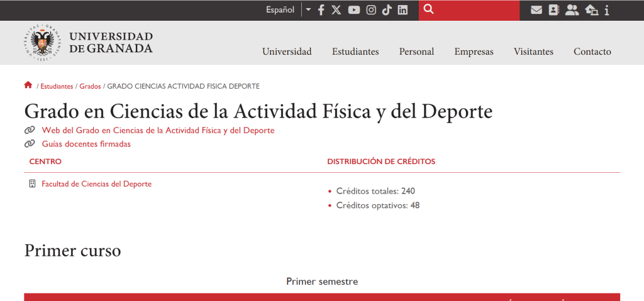
Task: Open the Facebook page icon
Action: pos(321,10)
